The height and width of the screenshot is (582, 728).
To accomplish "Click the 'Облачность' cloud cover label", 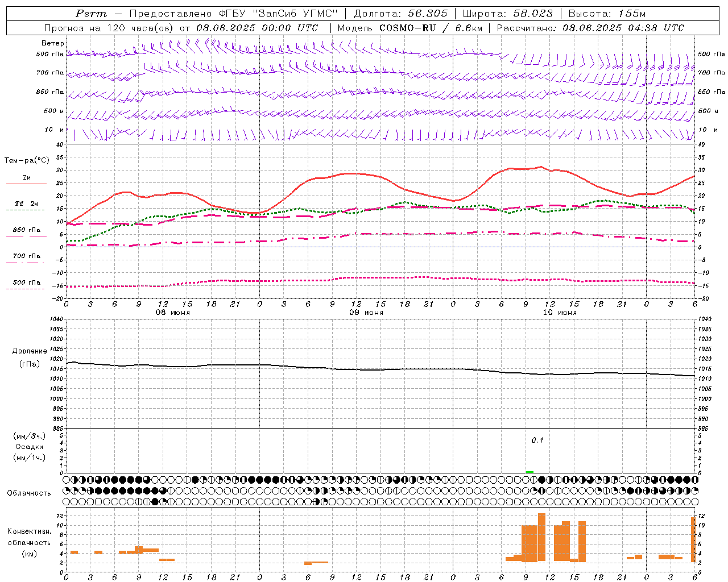I will coord(29,493).
